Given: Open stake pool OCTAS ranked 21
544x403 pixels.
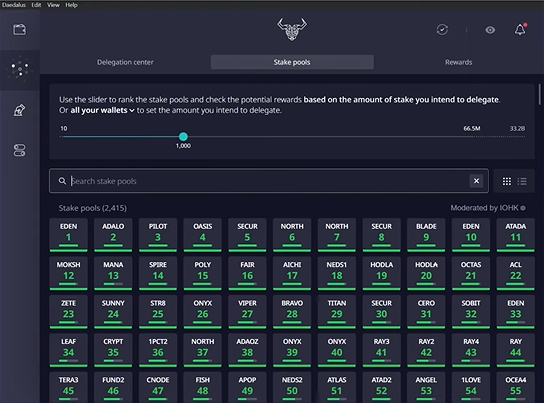Looking at the screenshot, I should click(471, 273).
